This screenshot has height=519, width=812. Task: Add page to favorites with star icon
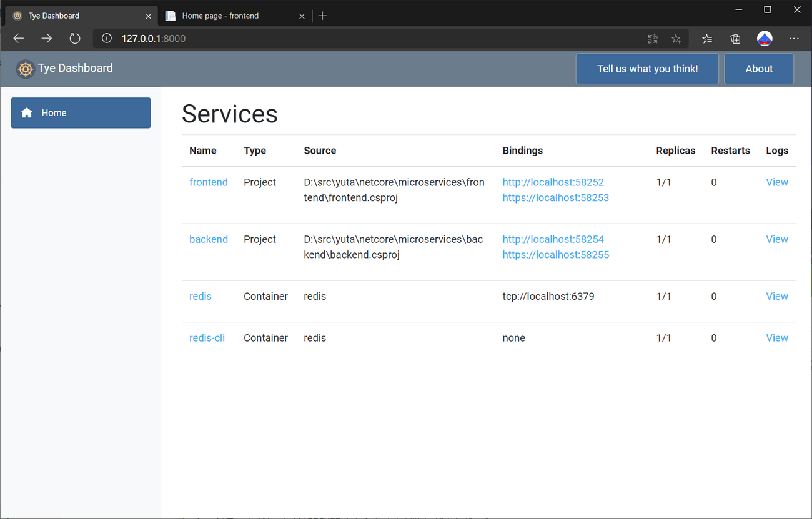(676, 39)
